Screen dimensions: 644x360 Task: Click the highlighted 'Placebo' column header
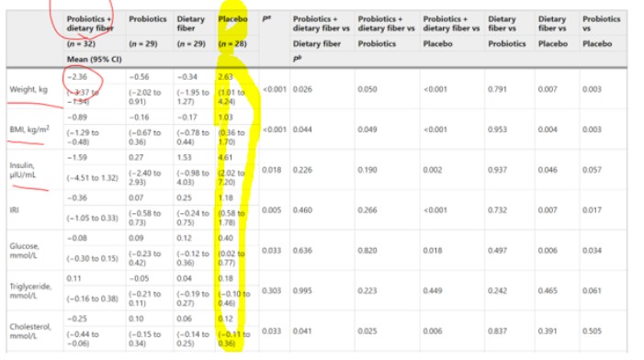pos(232,19)
